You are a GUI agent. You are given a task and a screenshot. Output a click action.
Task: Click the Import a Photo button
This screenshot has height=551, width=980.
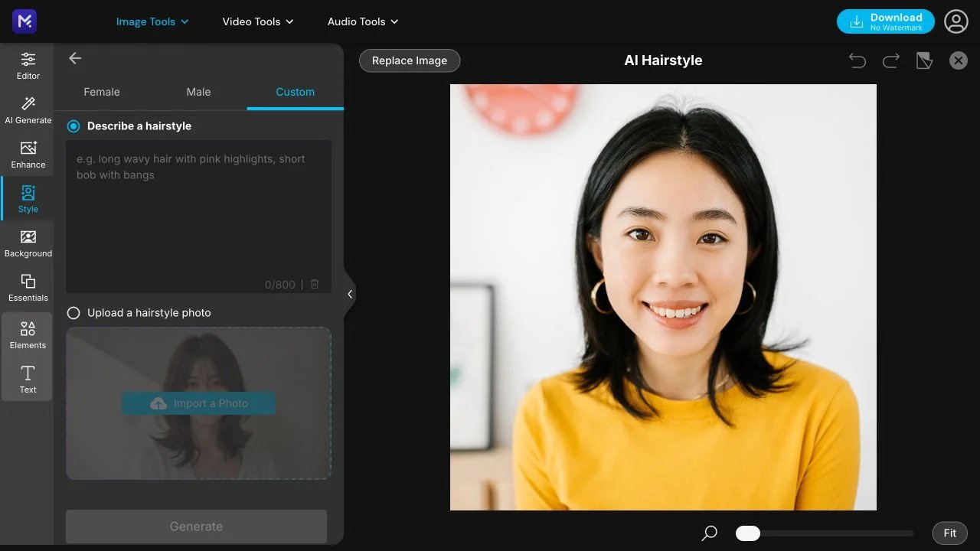coord(198,403)
